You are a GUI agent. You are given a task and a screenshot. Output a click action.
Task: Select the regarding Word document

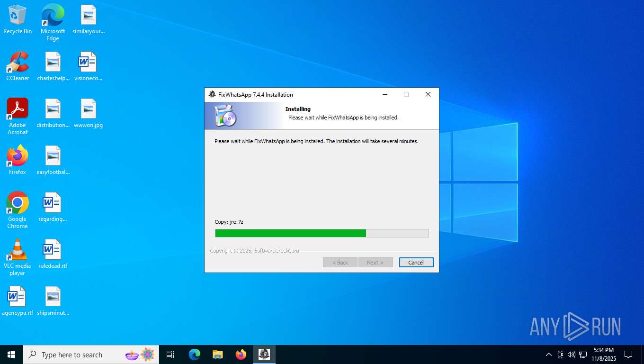[x=53, y=207]
